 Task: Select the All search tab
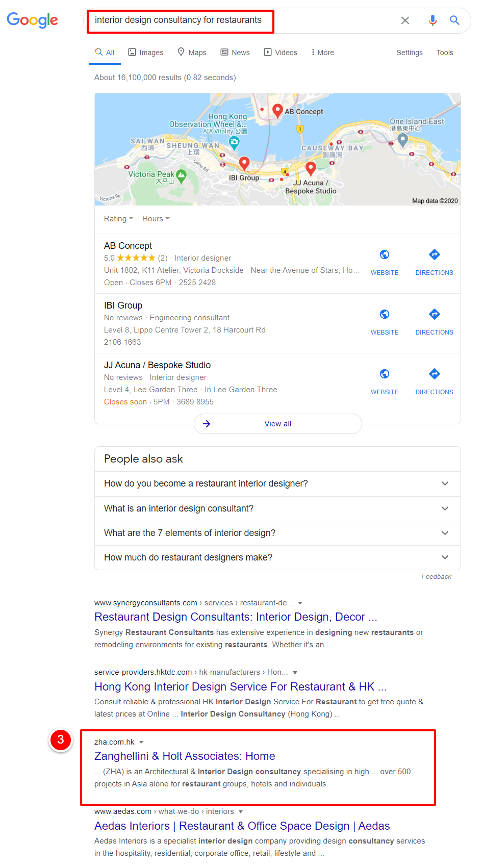click(105, 53)
